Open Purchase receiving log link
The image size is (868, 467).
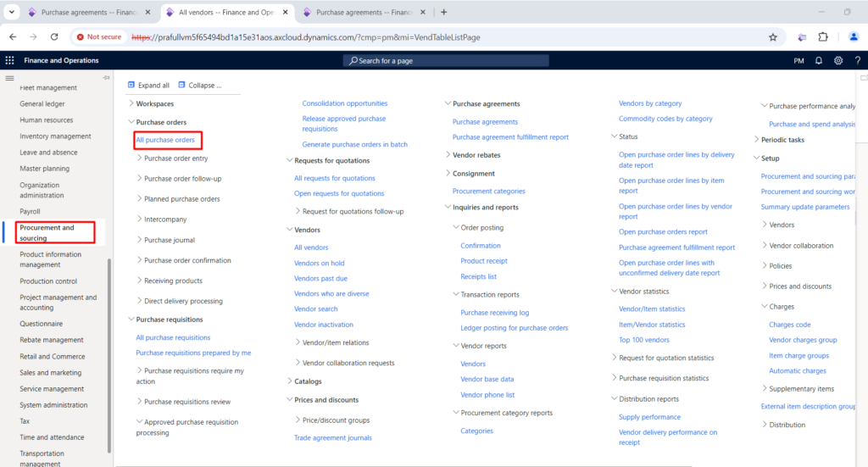pyautogui.click(x=494, y=313)
